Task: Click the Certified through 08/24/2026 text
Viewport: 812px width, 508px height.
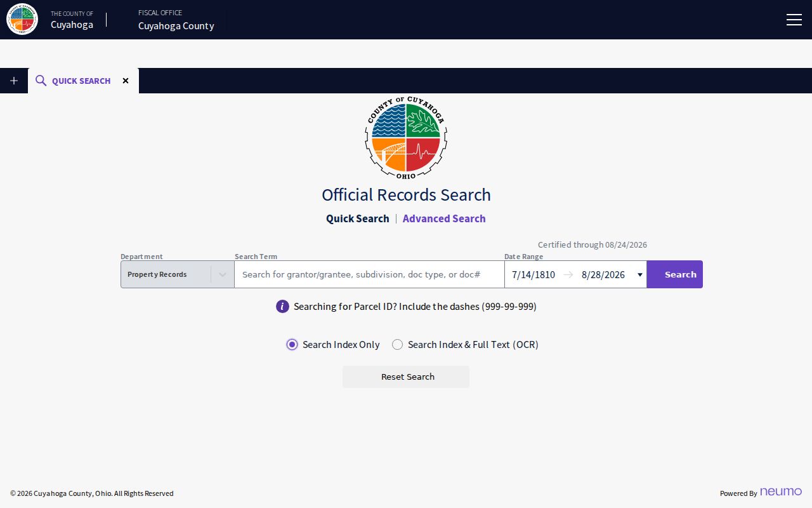Action: [x=593, y=244]
